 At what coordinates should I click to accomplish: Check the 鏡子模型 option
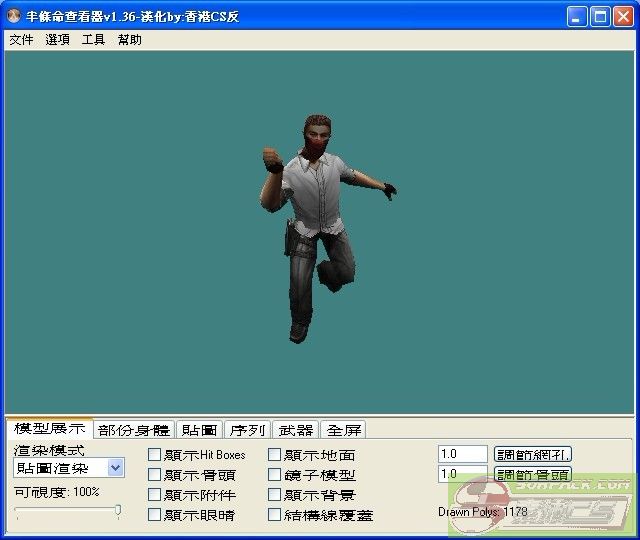[275, 475]
